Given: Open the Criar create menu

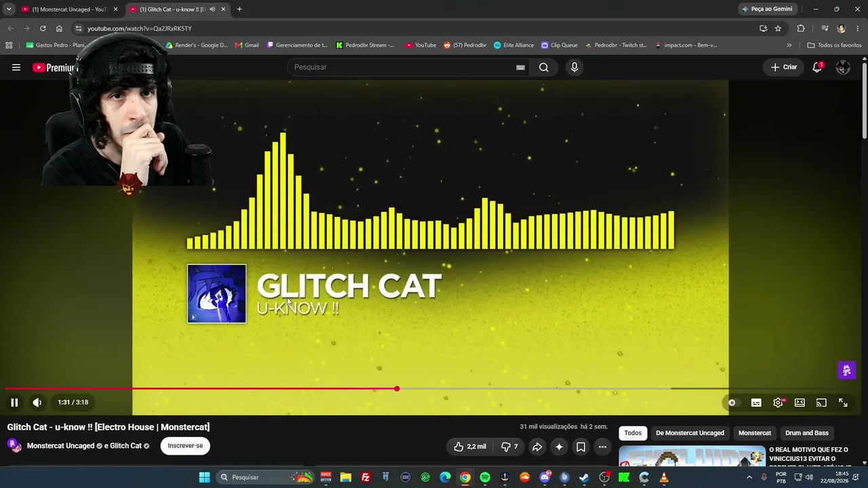Looking at the screenshot, I should tap(784, 67).
